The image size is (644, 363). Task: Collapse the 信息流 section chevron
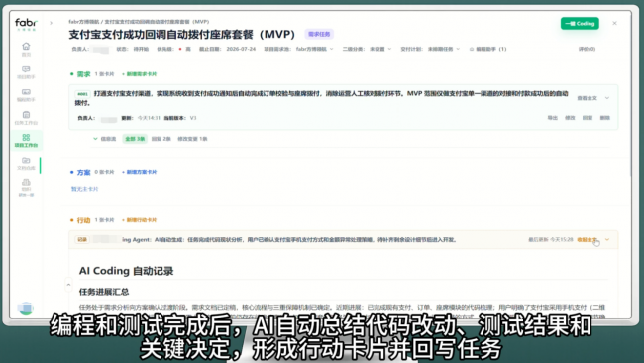[95, 139]
